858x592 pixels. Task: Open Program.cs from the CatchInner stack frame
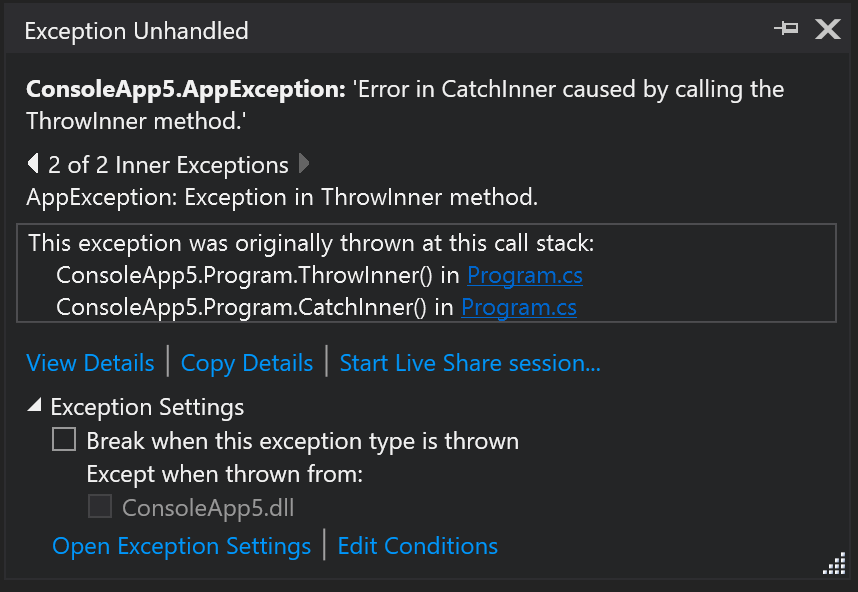click(518, 307)
